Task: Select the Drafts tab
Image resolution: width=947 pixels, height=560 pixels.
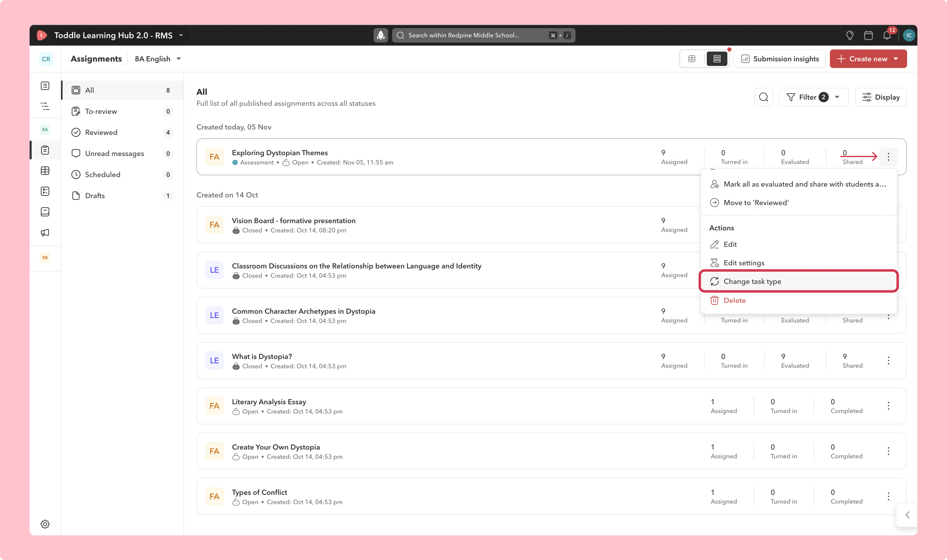Action: coord(122,196)
